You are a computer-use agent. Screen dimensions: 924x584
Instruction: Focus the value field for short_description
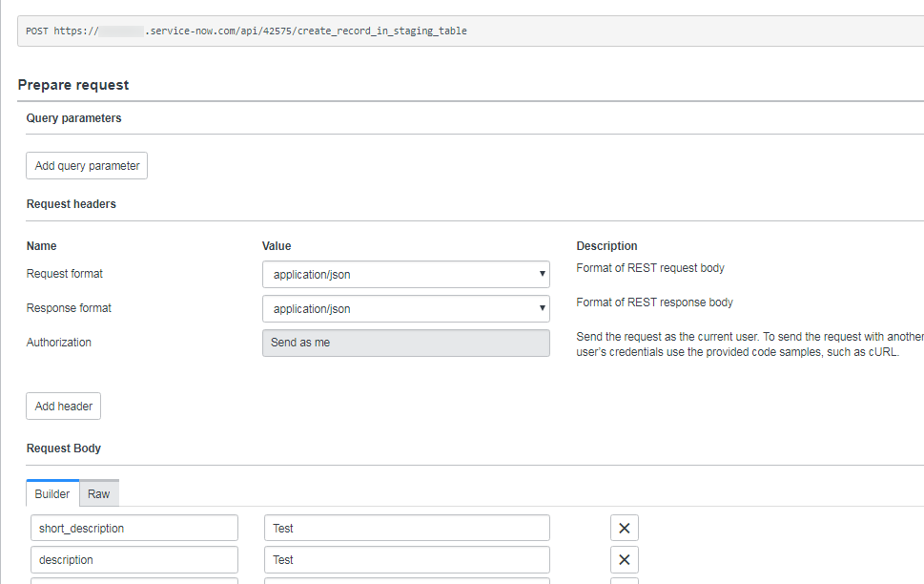[406, 528]
